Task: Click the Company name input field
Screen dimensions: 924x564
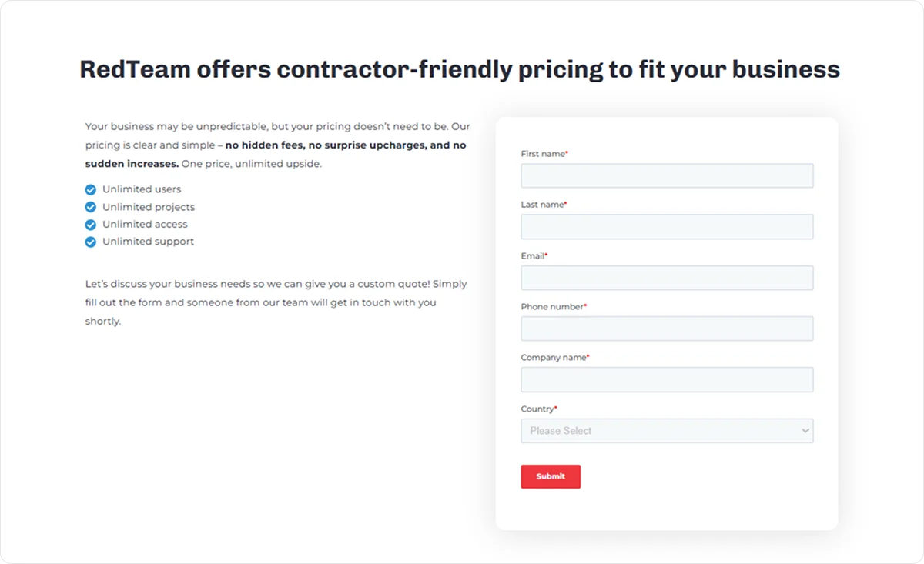Action: [667, 379]
